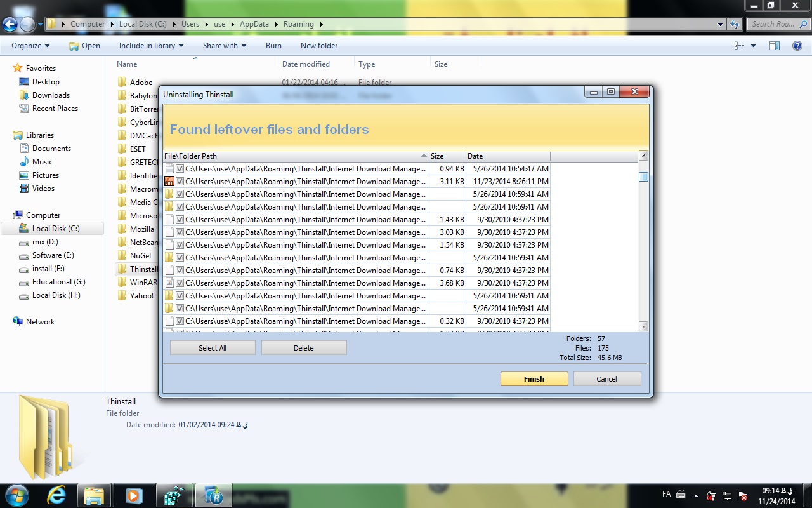This screenshot has height=508, width=812.
Task: Open Network in the sidebar
Action: click(x=40, y=322)
